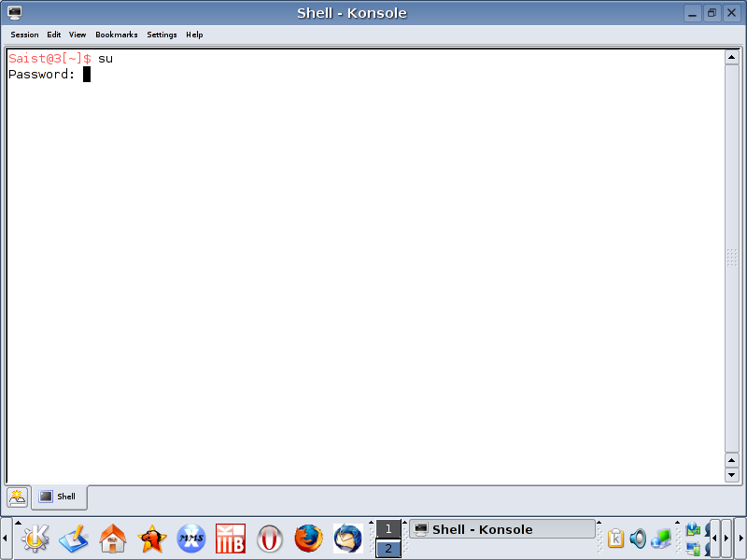Open the Settings menu
Screen dimensions: 747x560
coord(162,35)
